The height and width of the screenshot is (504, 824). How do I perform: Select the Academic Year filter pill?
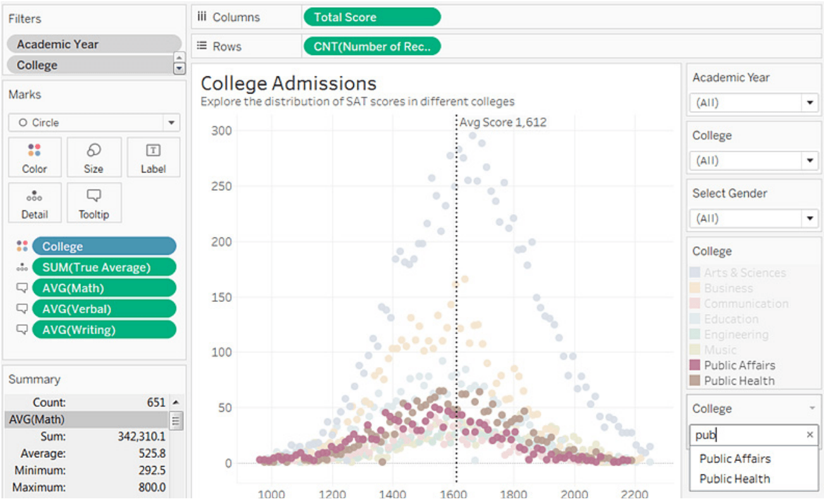point(94,44)
